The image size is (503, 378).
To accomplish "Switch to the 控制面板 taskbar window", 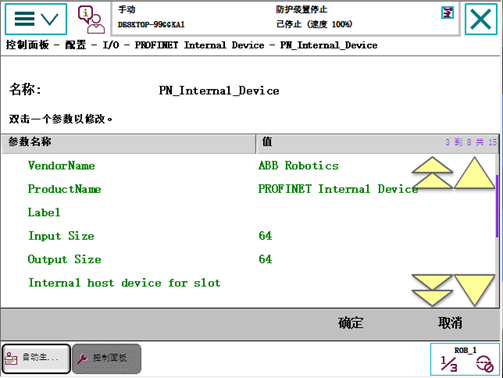I will [107, 359].
